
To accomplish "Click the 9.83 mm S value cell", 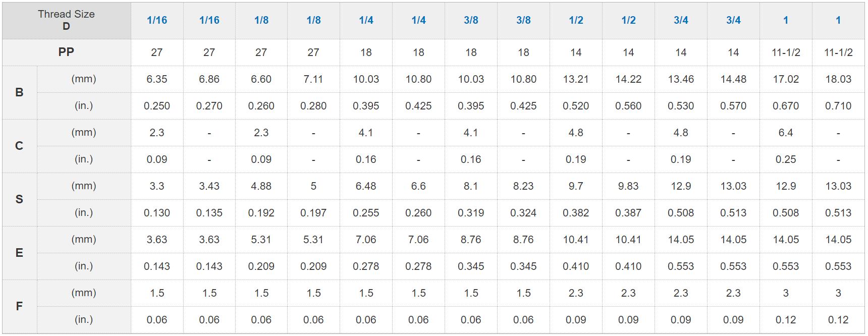I will [x=628, y=186].
